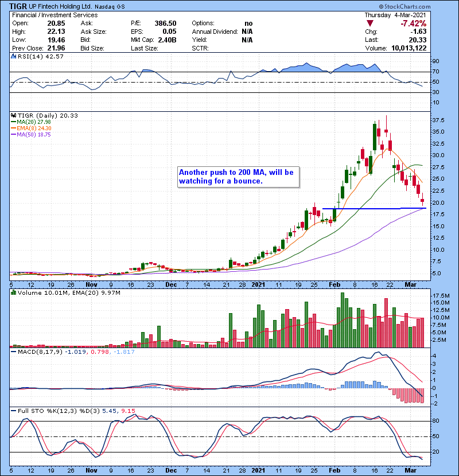
Task: Click the RSI(14) 42.57 label
Action: coord(40,56)
